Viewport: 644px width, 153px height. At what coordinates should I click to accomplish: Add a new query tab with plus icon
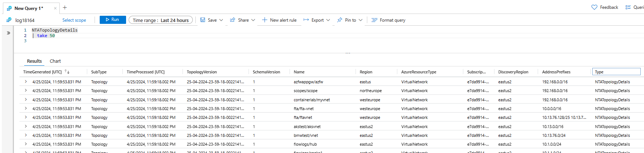65,8
